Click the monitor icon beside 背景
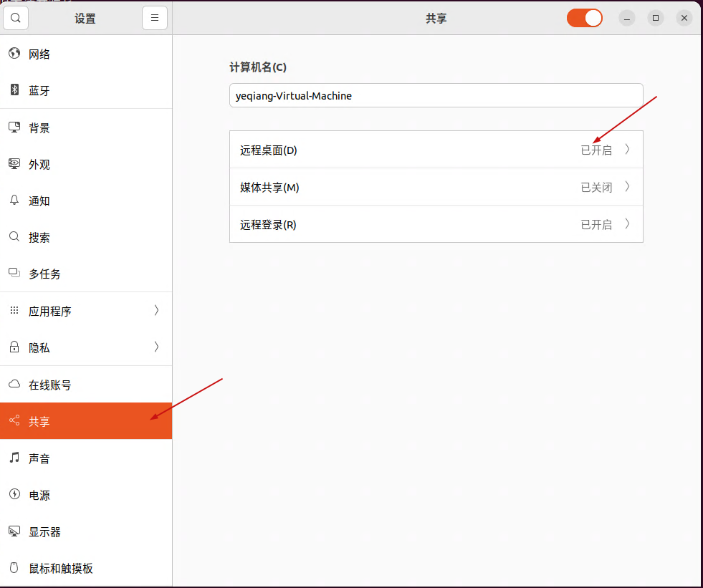 tap(14, 127)
